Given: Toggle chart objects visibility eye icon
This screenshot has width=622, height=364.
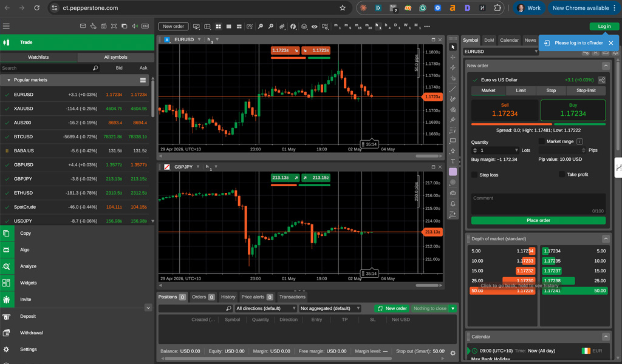Looking at the screenshot, I should [x=314, y=27].
